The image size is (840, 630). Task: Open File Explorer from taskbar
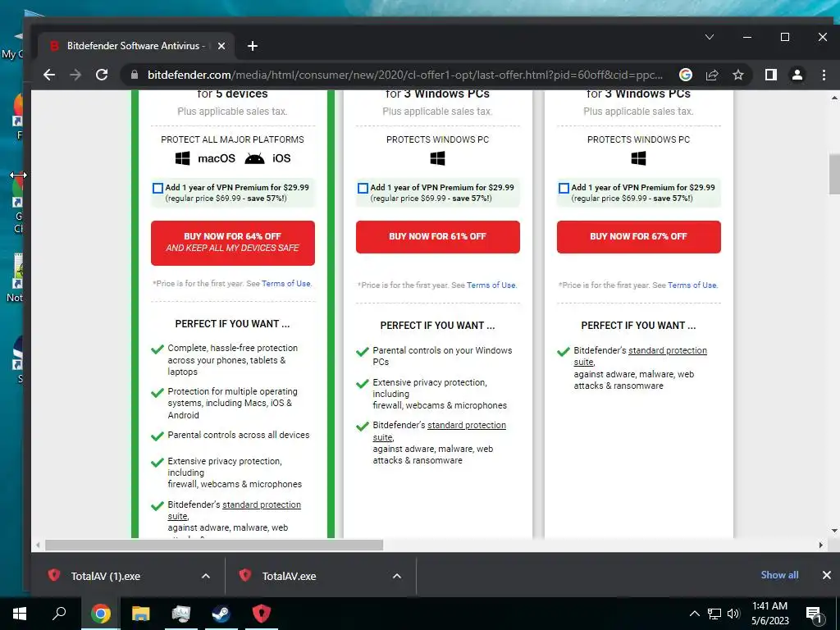click(x=141, y=614)
